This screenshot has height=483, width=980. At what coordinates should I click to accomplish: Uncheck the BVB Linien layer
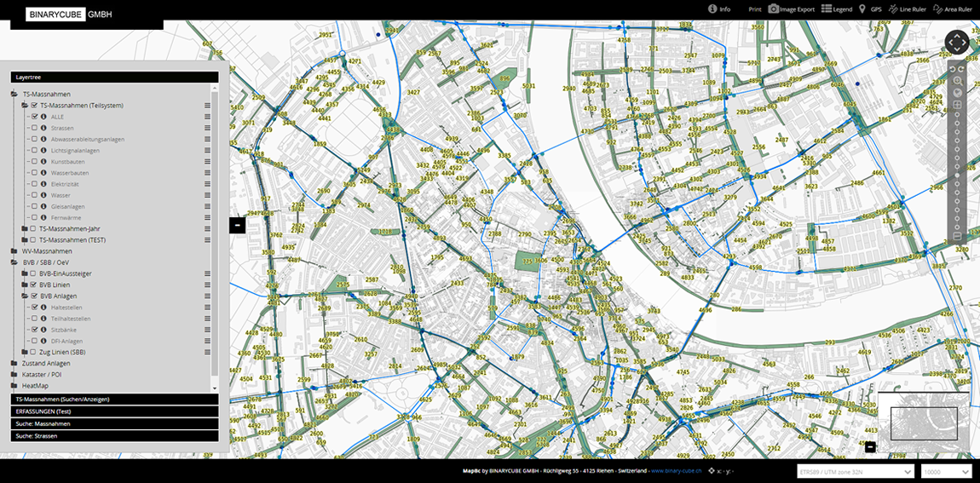32,285
